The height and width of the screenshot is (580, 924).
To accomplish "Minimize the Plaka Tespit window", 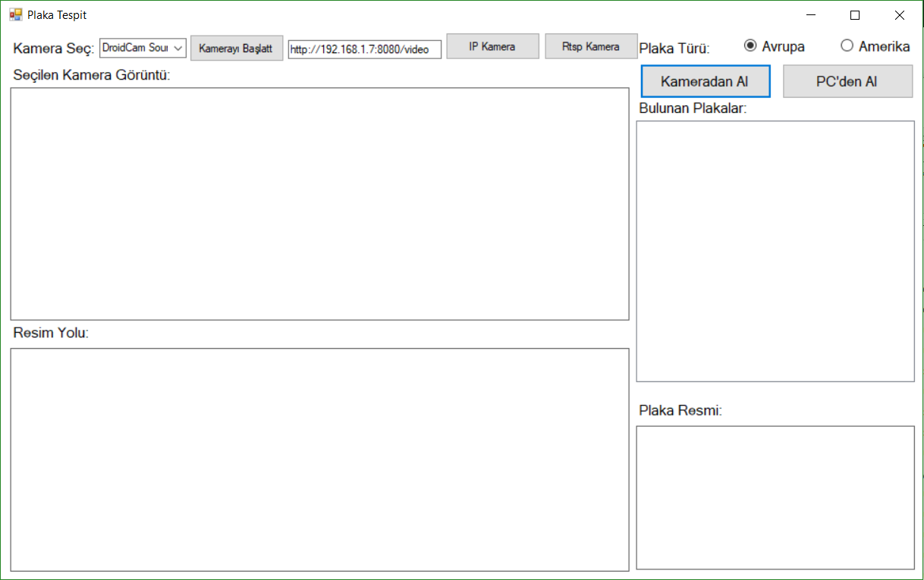I will click(812, 15).
